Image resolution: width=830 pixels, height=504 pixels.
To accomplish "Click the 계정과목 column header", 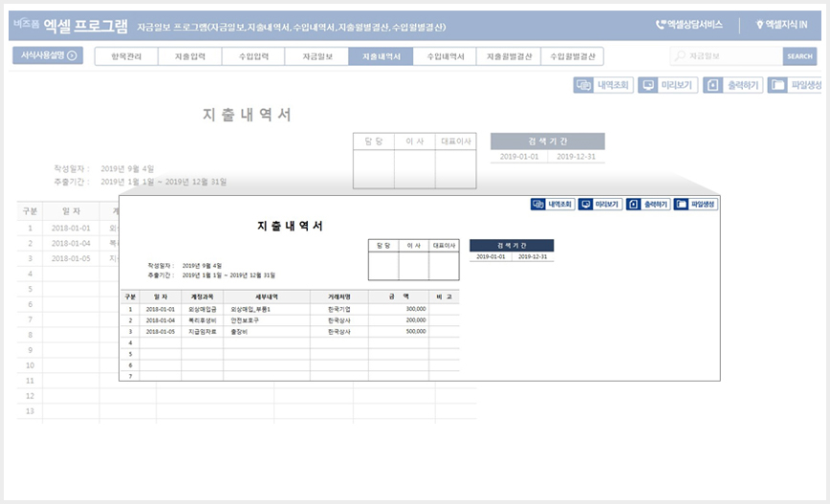I will 202,297.
